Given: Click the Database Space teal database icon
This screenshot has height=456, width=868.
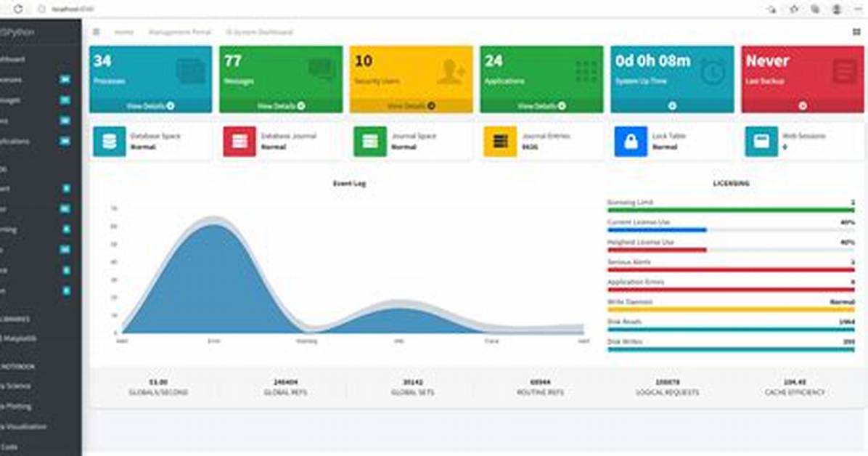Looking at the screenshot, I should tap(109, 142).
